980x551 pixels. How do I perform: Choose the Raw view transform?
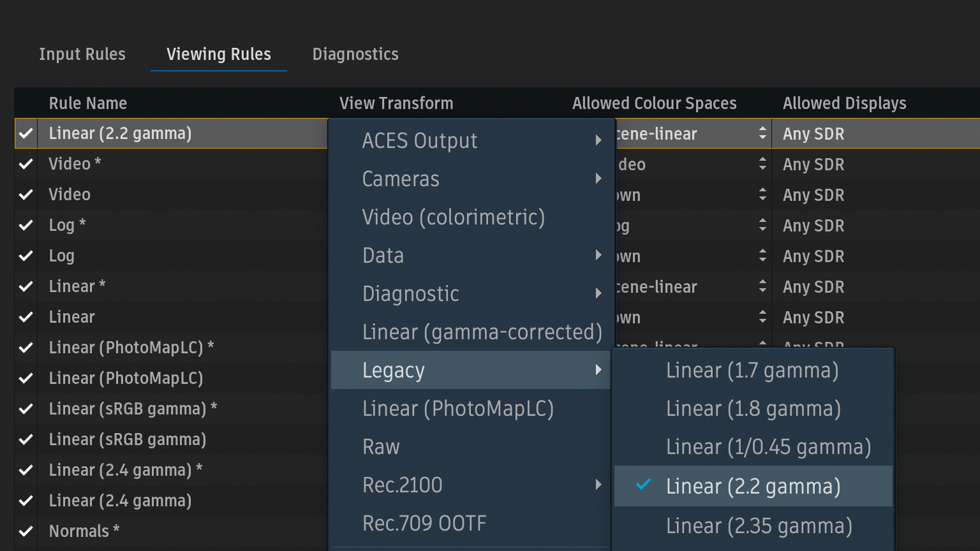click(381, 447)
